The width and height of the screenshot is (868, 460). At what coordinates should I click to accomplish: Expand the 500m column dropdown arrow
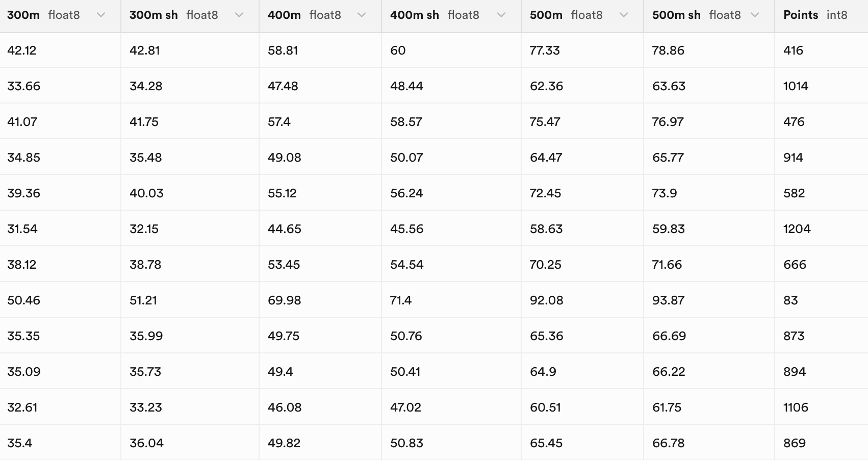pyautogui.click(x=624, y=15)
